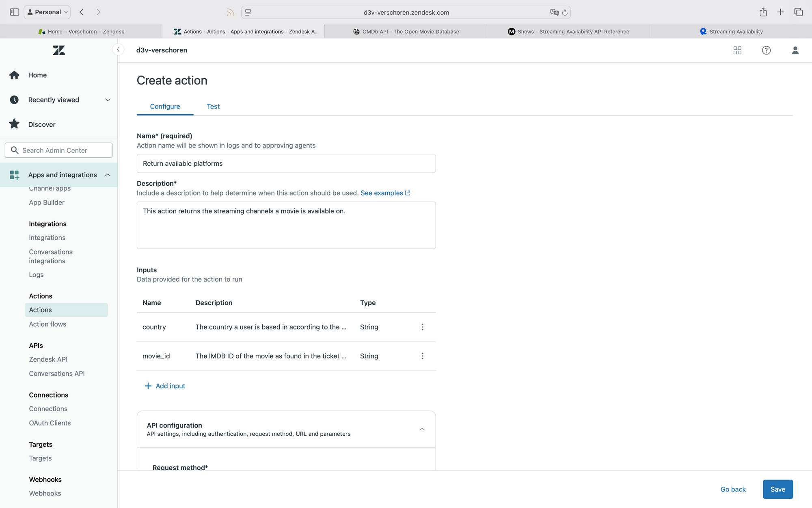812x508 pixels.
Task: Open the help question mark icon
Action: [766, 50]
